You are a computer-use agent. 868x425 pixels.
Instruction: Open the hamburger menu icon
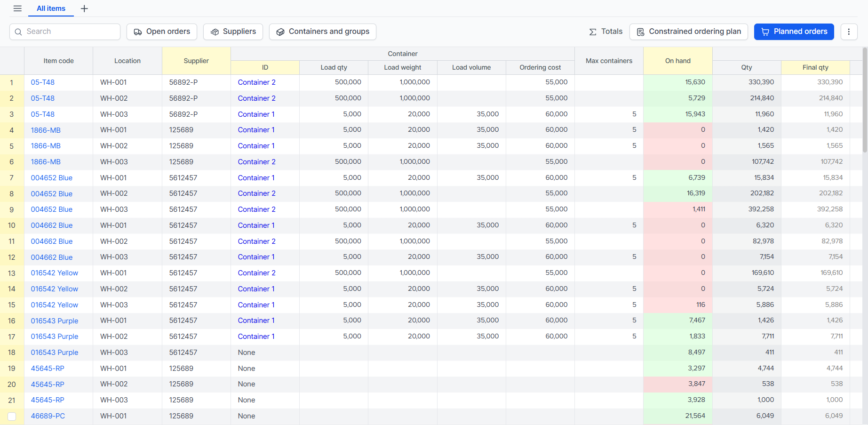(x=17, y=8)
